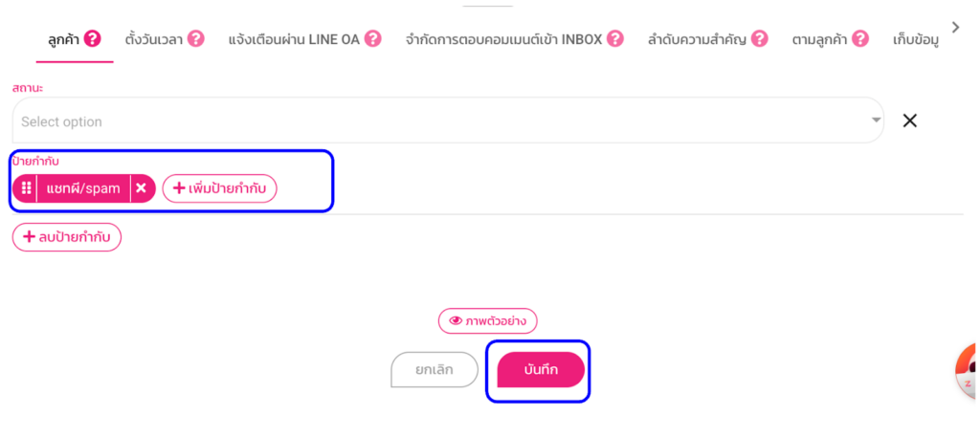Open help icon next to ตามลูกค้า

(x=860, y=39)
